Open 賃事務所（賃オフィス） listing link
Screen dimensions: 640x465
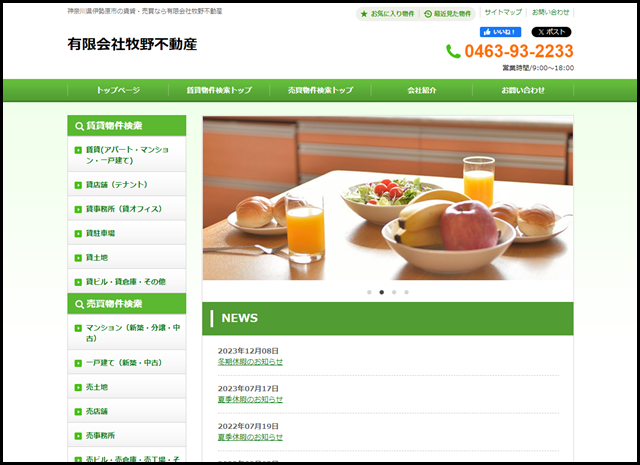coord(127,209)
